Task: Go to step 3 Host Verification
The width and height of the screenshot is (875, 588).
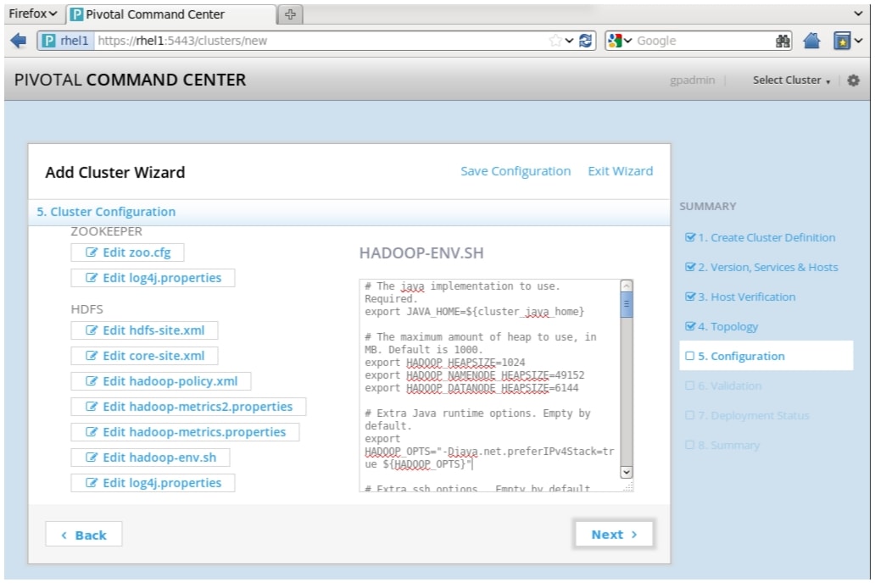Action: click(740, 297)
